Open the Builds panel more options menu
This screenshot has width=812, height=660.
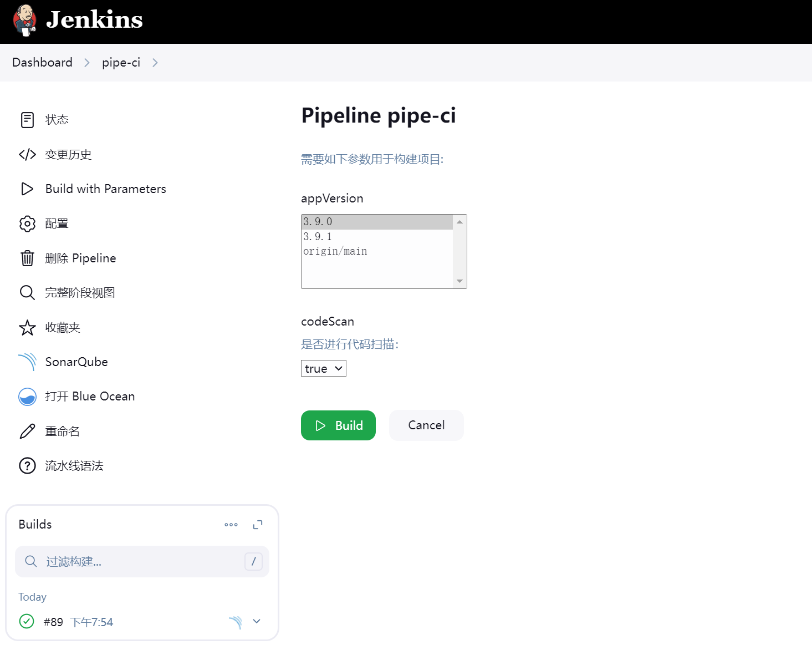[231, 525]
